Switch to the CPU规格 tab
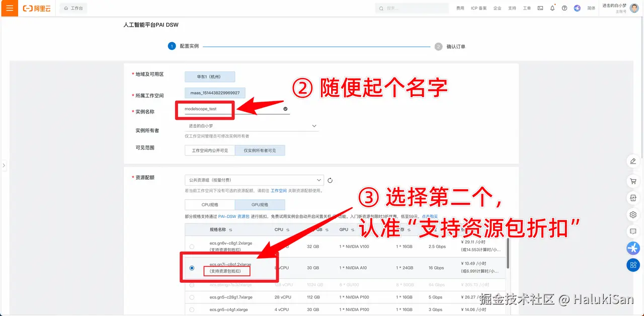This screenshot has height=316, width=644. 210,205
